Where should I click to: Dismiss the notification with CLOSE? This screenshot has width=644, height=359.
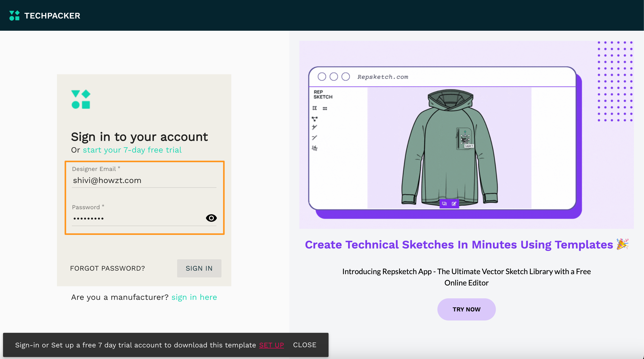click(x=304, y=345)
